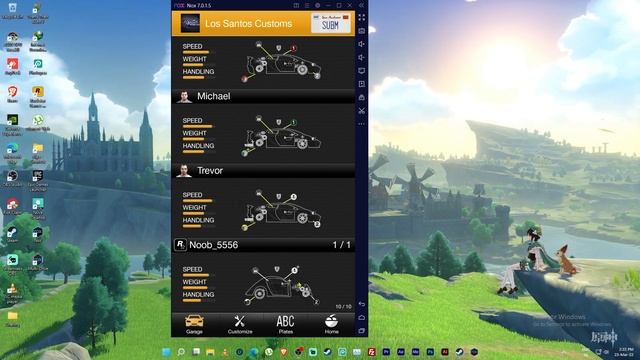640x360 pixels.
Task: Open the Nox more options ellipsis
Action: (x=362, y=124)
